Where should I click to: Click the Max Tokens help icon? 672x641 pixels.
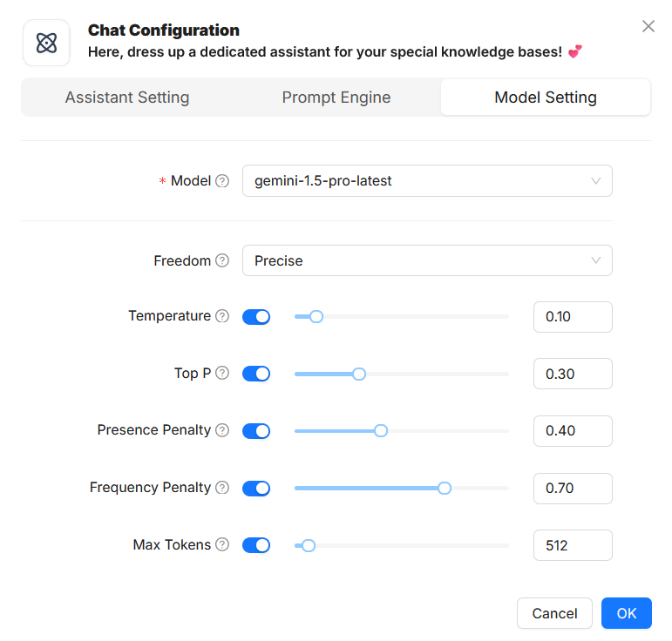point(222,545)
